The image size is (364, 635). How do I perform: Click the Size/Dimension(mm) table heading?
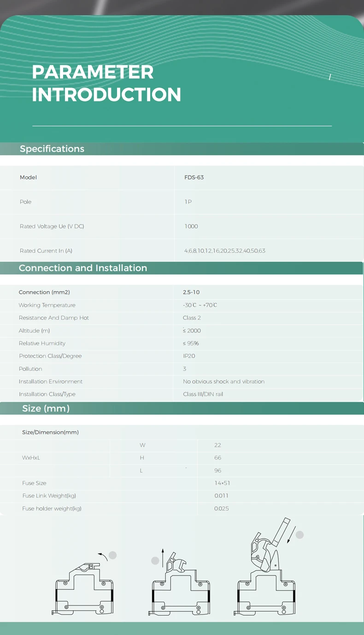(x=51, y=432)
